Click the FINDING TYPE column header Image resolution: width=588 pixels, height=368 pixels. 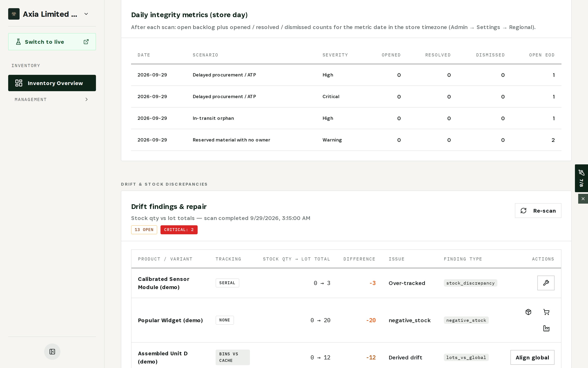(x=463, y=259)
